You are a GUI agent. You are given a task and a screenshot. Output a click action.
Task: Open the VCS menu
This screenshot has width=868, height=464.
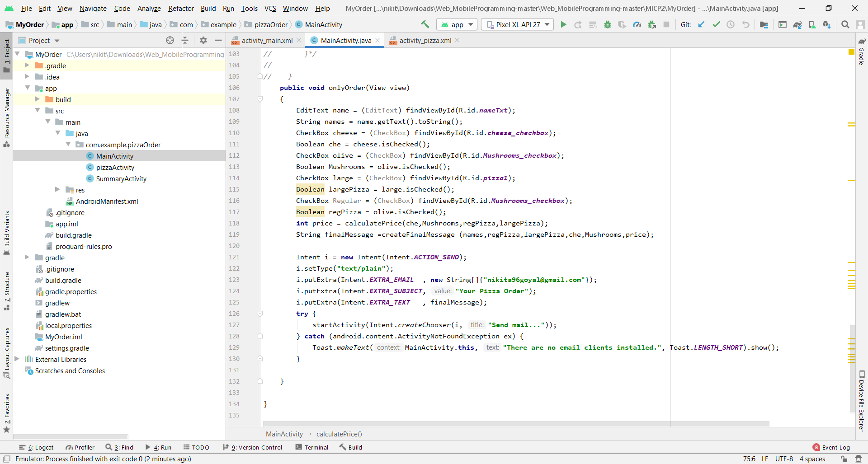[270, 8]
